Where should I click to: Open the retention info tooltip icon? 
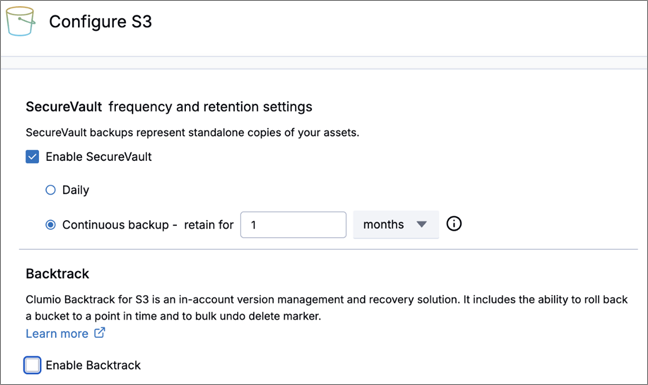454,224
